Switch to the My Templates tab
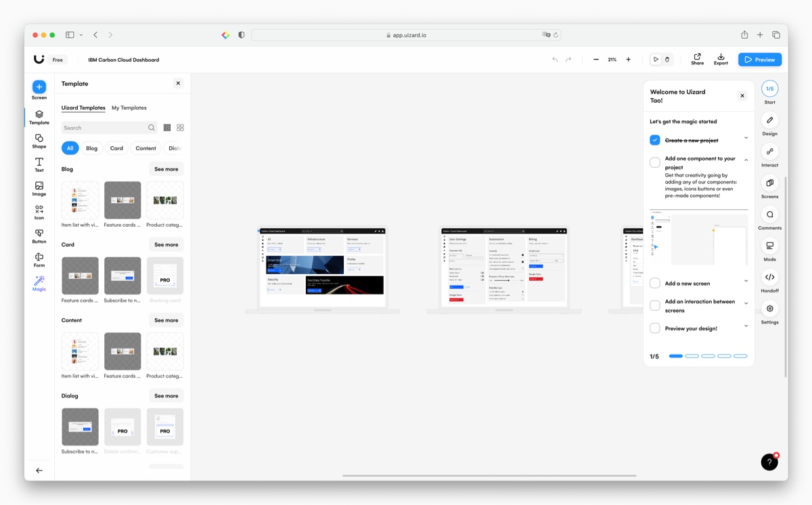This screenshot has height=505, width=812. (x=129, y=108)
